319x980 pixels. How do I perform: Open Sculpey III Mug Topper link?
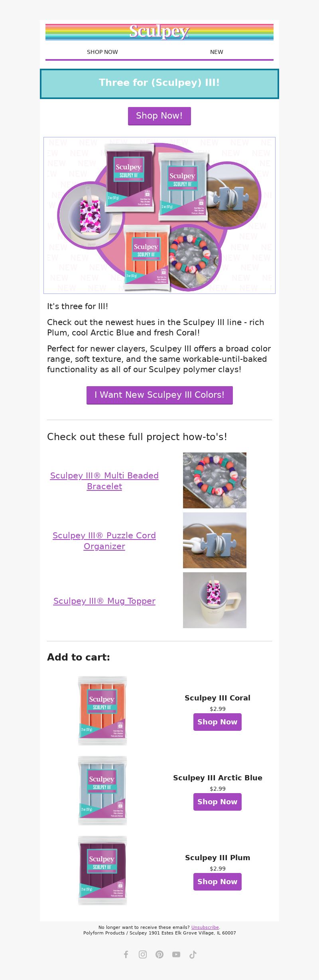click(x=104, y=601)
